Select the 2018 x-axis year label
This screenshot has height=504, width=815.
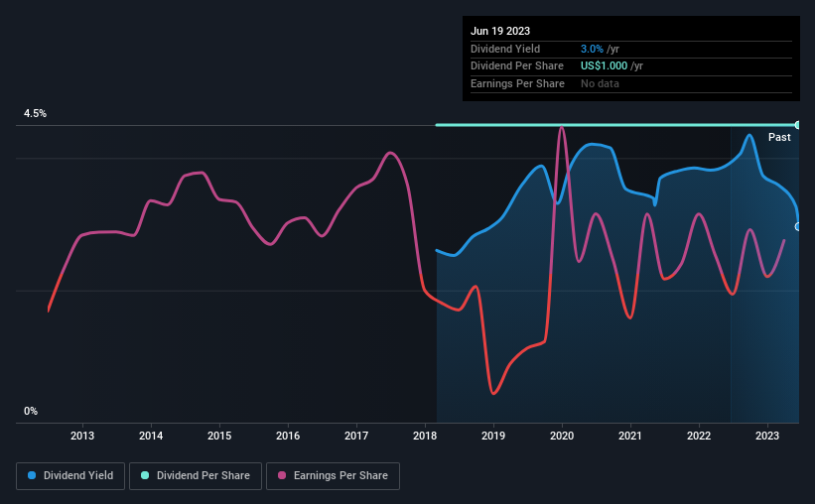425,436
